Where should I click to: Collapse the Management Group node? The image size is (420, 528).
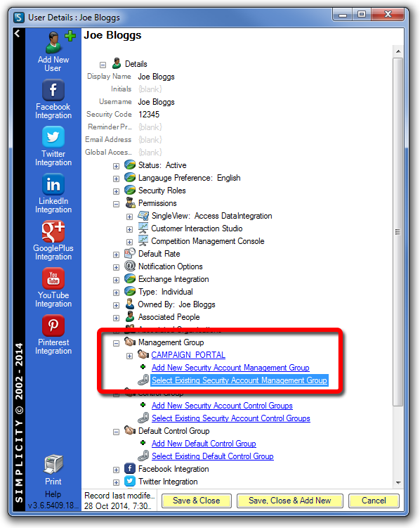(116, 343)
